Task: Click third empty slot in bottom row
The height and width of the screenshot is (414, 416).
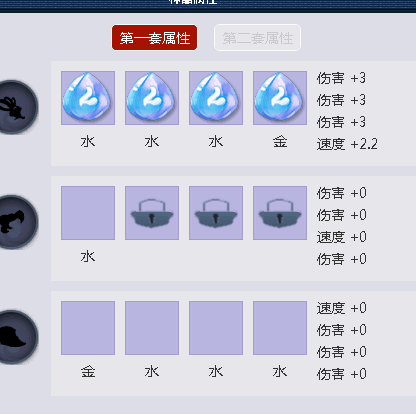Action: pos(216,328)
